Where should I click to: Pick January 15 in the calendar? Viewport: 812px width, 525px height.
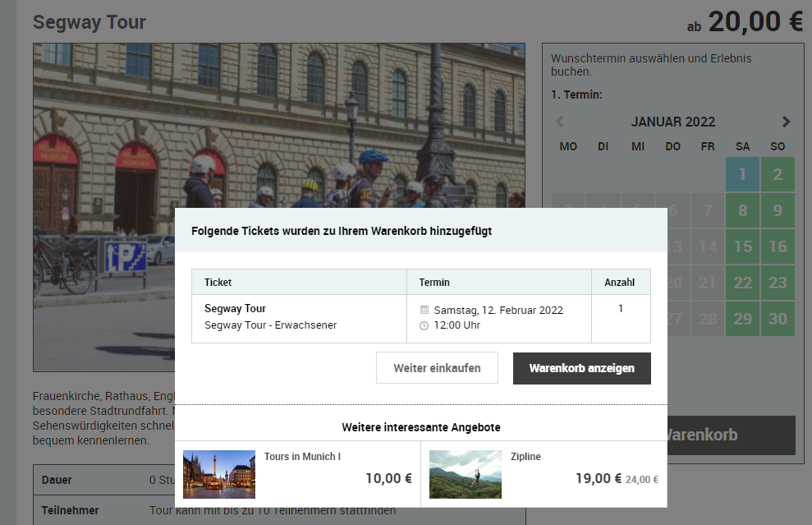[x=742, y=246]
